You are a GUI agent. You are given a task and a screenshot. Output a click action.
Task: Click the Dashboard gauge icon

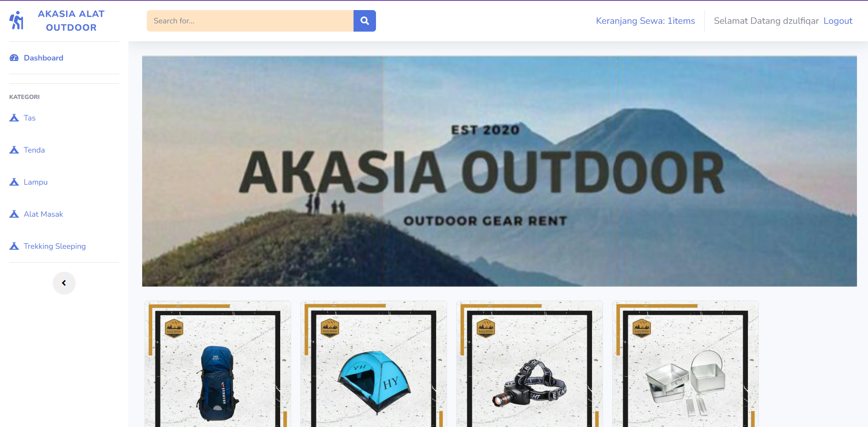(x=14, y=58)
